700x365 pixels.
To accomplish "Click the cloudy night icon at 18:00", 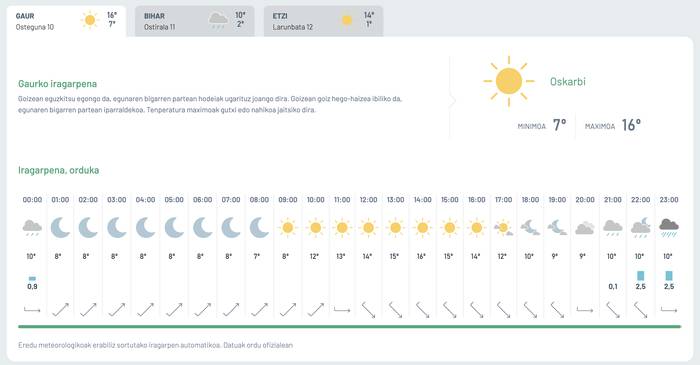I will [x=530, y=228].
